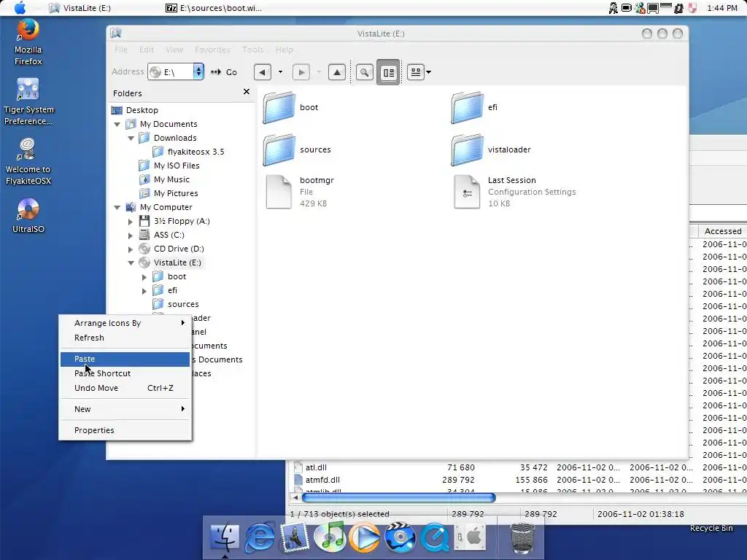
Task: Click the Search magnifier toolbar button
Action: (x=365, y=72)
